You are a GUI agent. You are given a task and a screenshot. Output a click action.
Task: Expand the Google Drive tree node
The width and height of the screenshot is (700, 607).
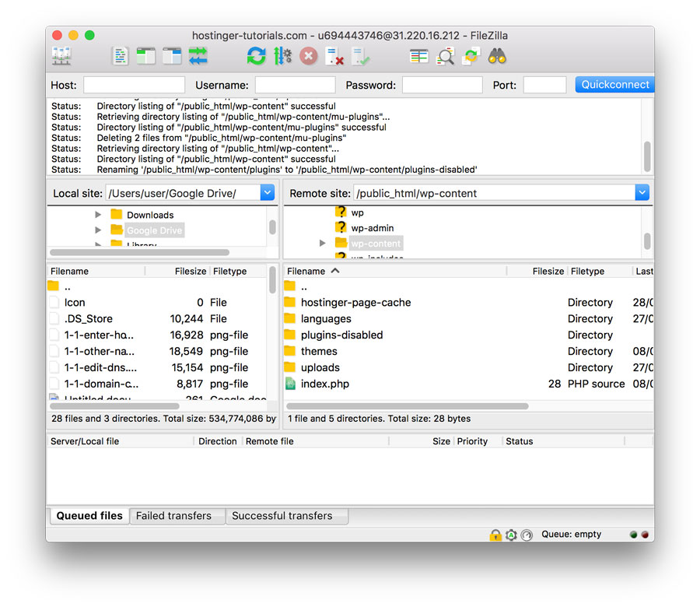point(98,230)
